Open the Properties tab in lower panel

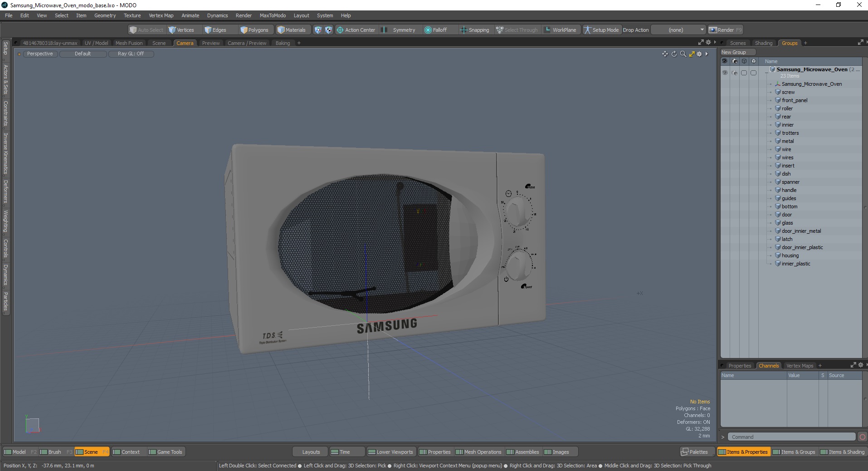point(740,366)
